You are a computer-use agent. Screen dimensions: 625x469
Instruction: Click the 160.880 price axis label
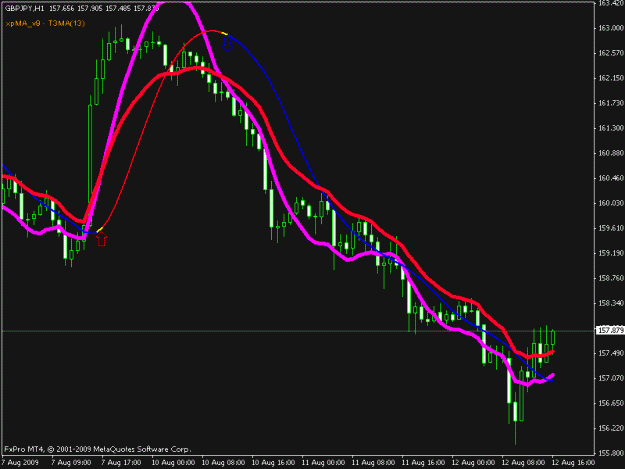[x=611, y=153]
